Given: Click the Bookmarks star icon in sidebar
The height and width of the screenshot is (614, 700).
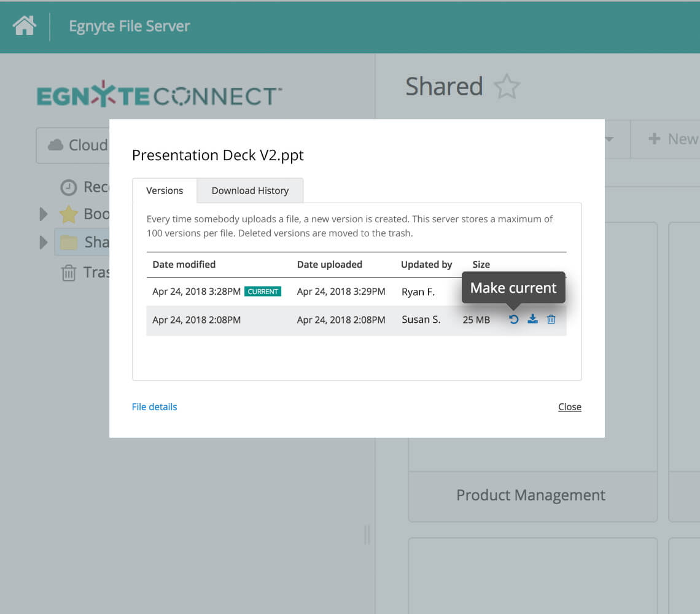Looking at the screenshot, I should coord(69,214).
